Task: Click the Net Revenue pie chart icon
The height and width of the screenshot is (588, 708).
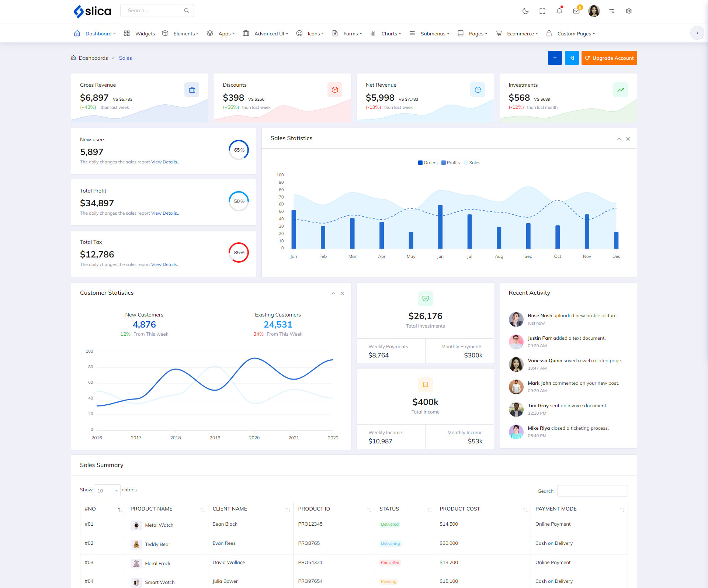Action: (x=478, y=90)
